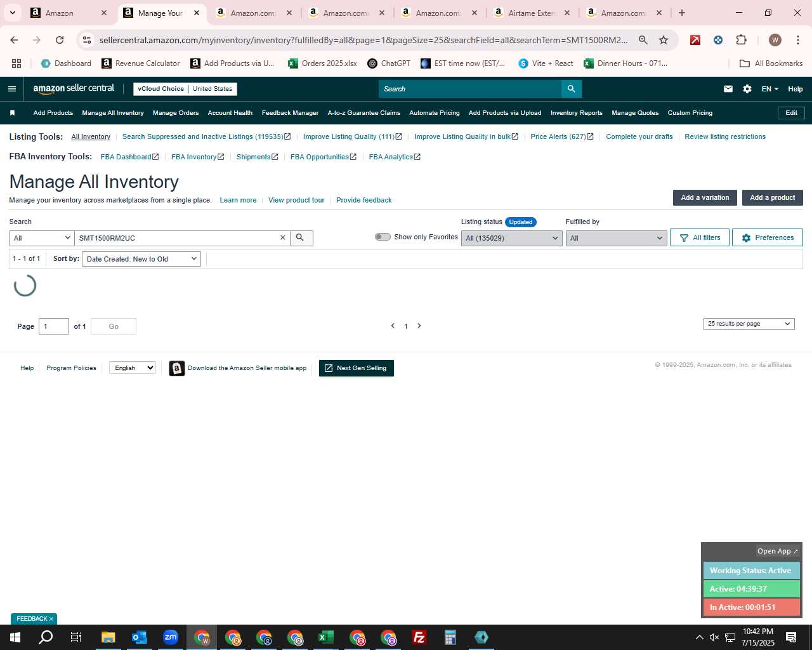Click Edit in the nav bar
Image resolution: width=812 pixels, height=650 pixels.
coord(792,113)
